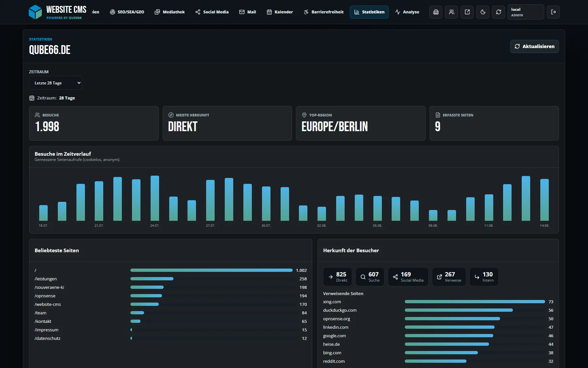Image resolution: width=588 pixels, height=368 pixels.
Task: Open the Kalender menu item
Action: pyautogui.click(x=280, y=12)
